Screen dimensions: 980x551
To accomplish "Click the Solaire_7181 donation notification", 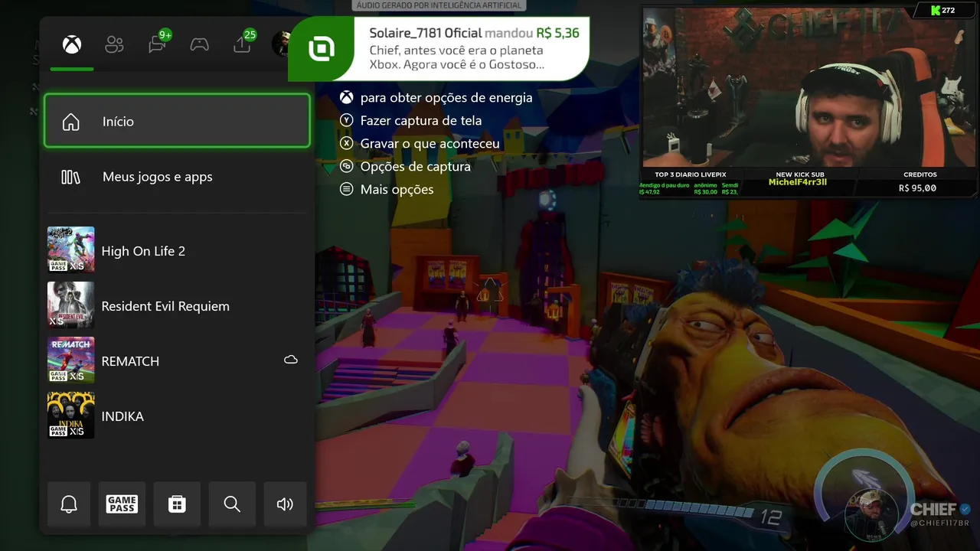I will click(439, 49).
